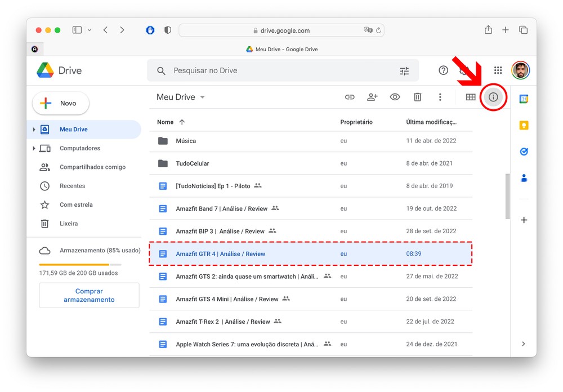Preview the selected file
The height and width of the screenshot is (392, 563).
coord(395,97)
